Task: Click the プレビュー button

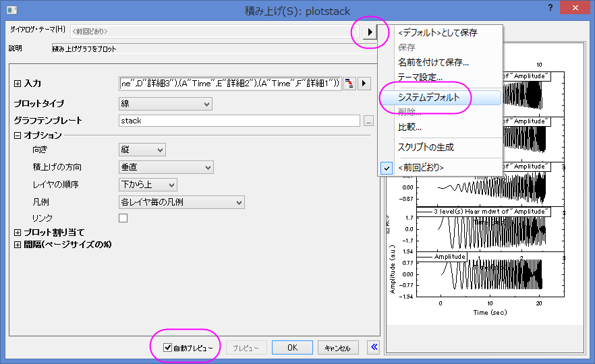Action: tap(246, 347)
